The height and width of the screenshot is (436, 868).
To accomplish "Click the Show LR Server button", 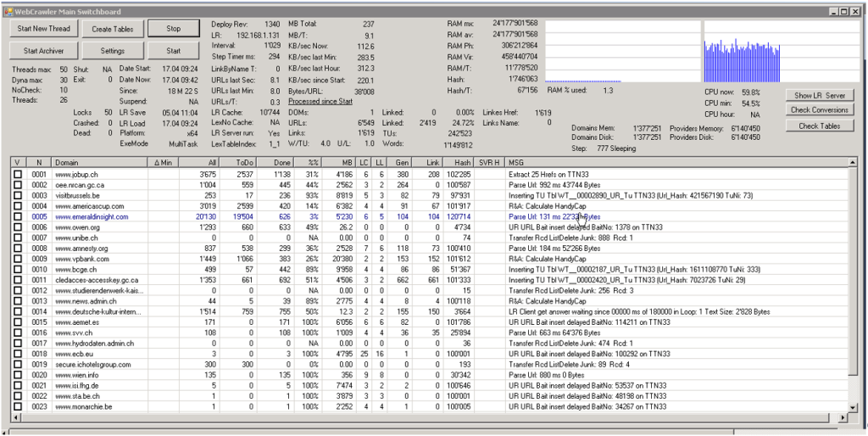I will tap(820, 95).
